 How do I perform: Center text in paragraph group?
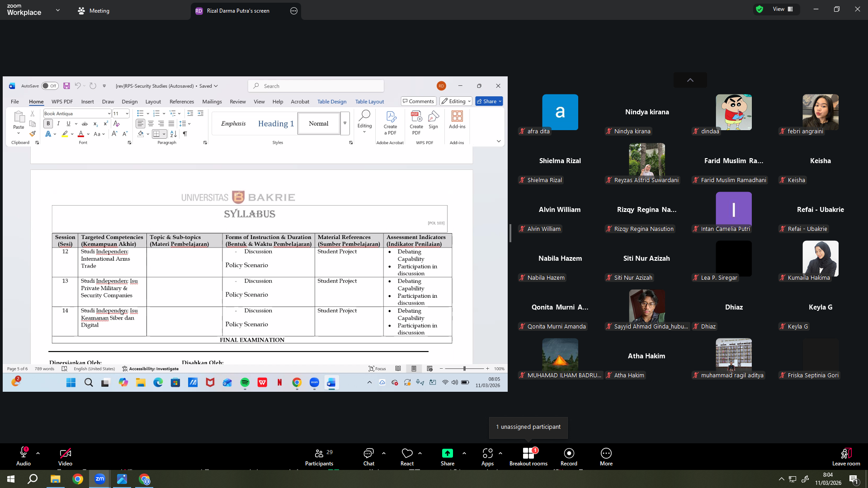pyautogui.click(x=151, y=124)
